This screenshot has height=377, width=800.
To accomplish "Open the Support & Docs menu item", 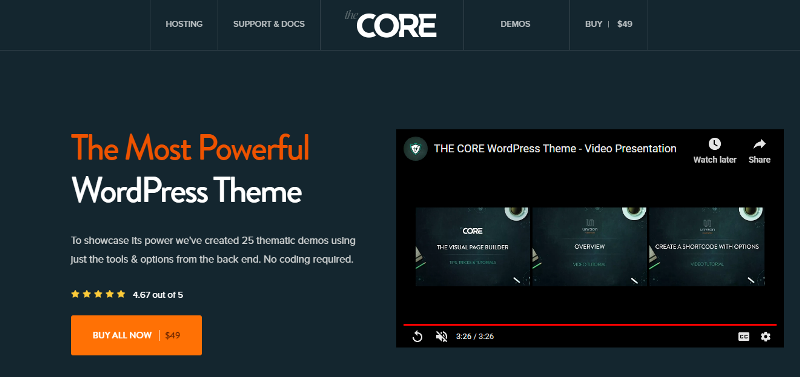I will coord(269,24).
